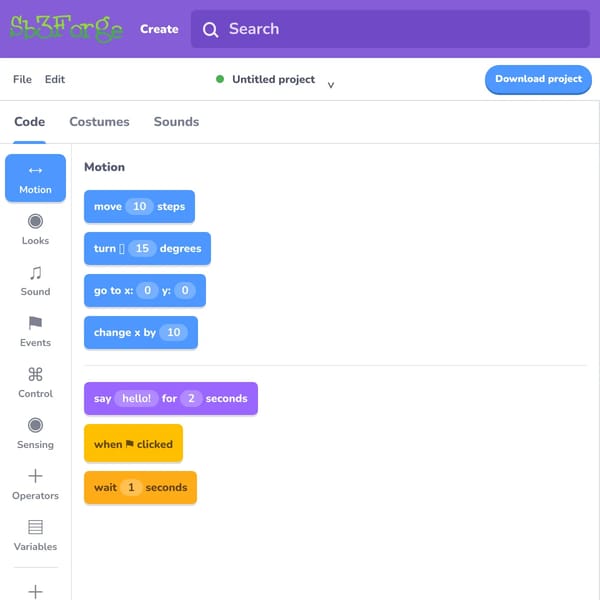The height and width of the screenshot is (600, 600).
Task: Select the change x by 10 block
Action: click(x=141, y=332)
